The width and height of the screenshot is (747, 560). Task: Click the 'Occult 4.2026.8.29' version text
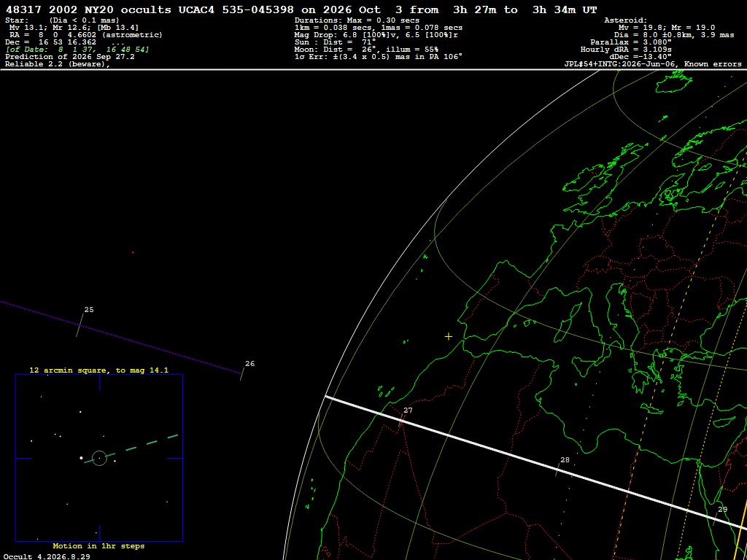point(47,556)
